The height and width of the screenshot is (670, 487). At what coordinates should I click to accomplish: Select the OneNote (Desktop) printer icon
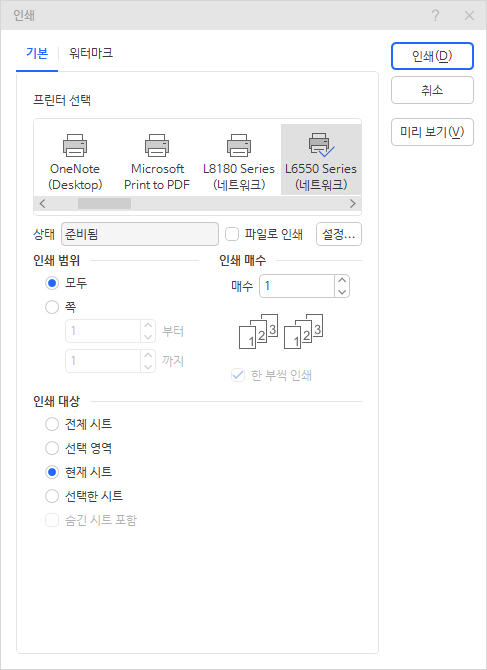coord(75,145)
